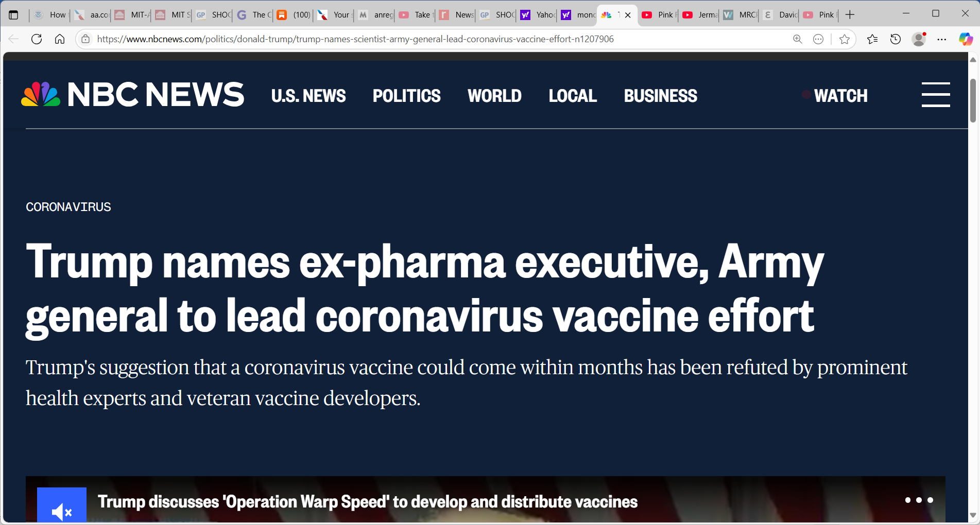
Task: Open browser History icon
Action: tap(896, 39)
